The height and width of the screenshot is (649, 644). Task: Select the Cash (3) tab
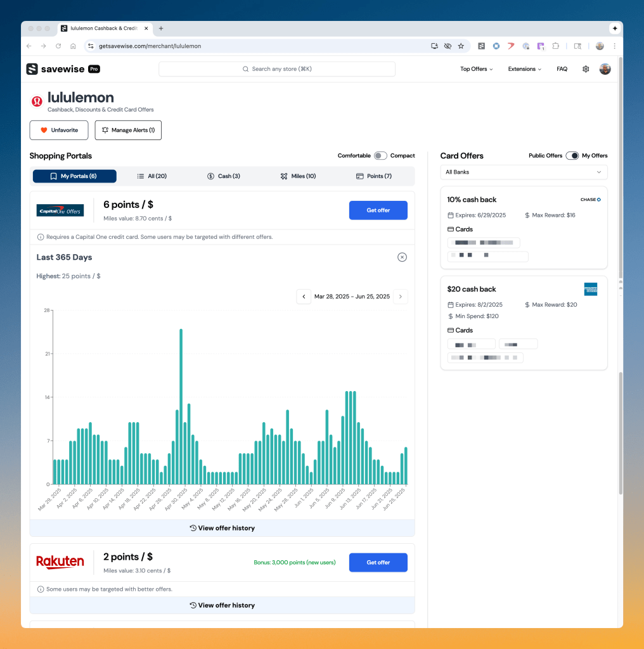tap(224, 176)
